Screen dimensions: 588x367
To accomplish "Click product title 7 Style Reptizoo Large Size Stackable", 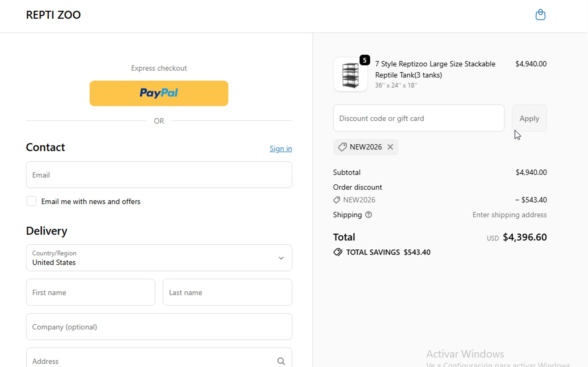I will pyautogui.click(x=435, y=69).
